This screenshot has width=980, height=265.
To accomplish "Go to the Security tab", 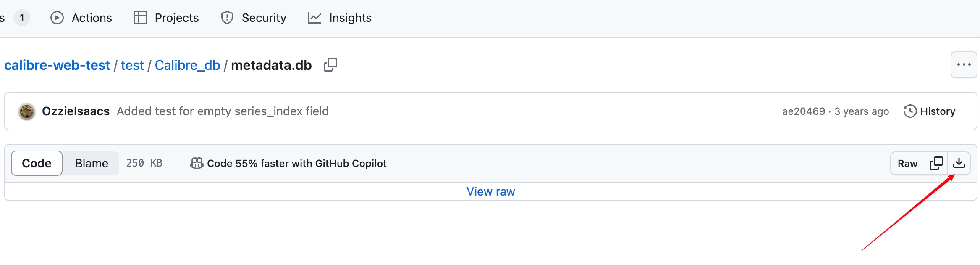I will pos(254,18).
